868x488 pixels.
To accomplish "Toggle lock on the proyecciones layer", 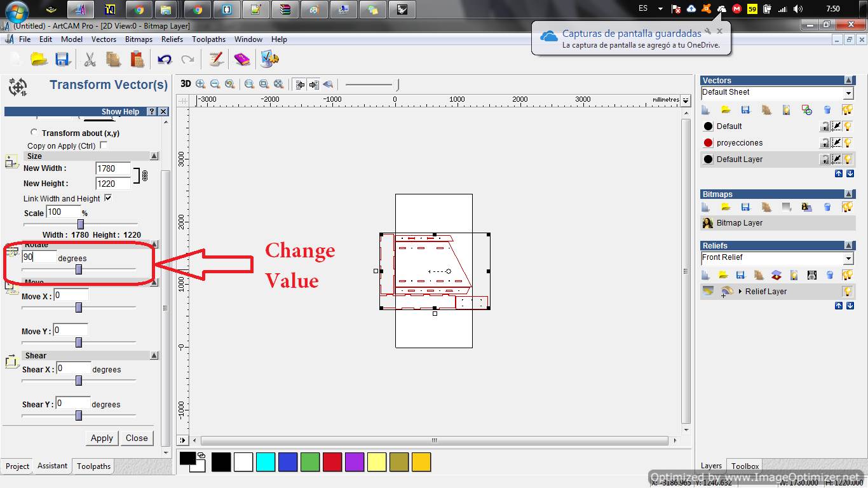I will [x=825, y=142].
